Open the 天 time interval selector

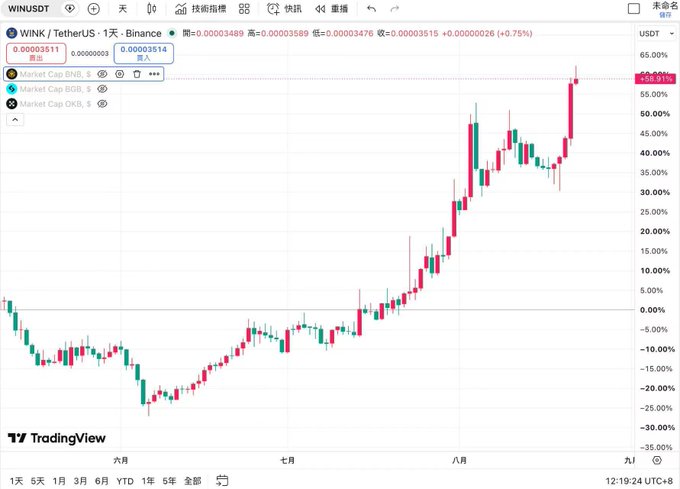(123, 9)
